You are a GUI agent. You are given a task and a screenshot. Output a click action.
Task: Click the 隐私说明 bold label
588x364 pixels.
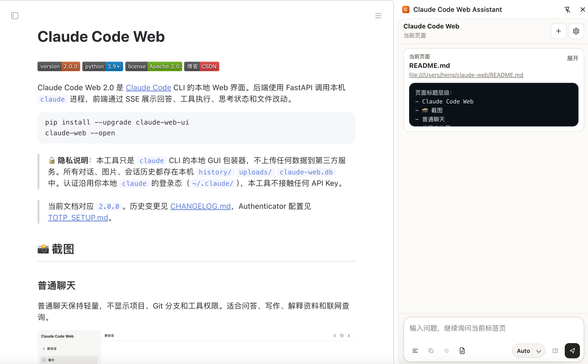tap(73, 160)
